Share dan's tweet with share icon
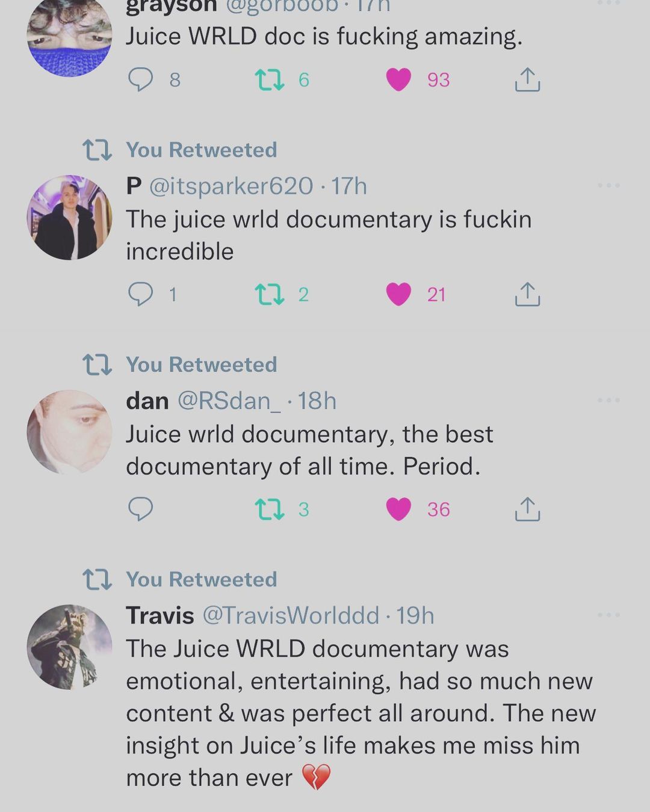Image resolution: width=650 pixels, height=812 pixels. 527,509
